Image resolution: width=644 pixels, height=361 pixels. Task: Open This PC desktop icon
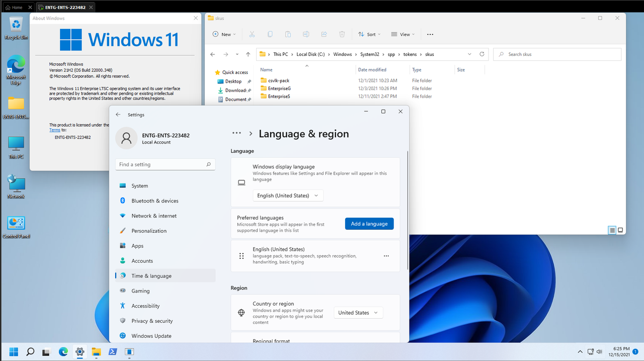click(16, 148)
